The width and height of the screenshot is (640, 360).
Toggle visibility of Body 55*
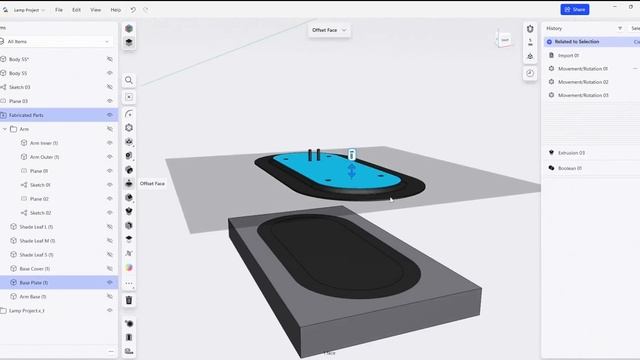click(109, 59)
